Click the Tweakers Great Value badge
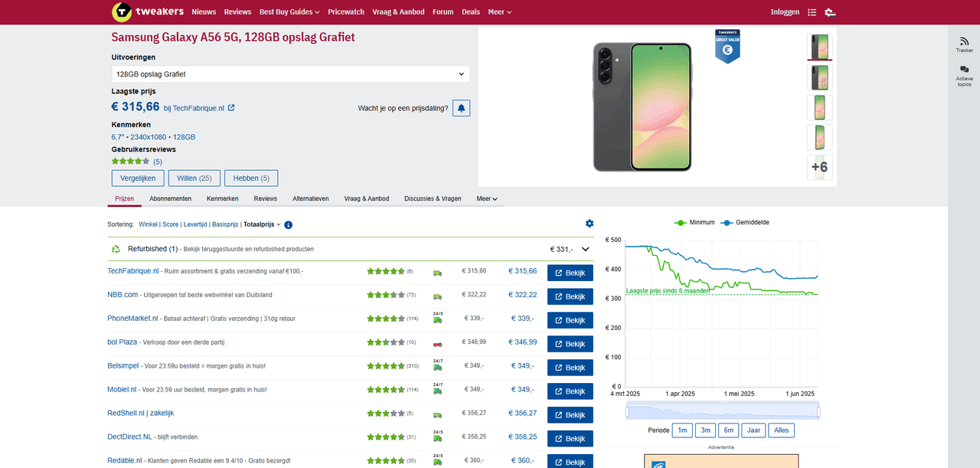 (727, 46)
